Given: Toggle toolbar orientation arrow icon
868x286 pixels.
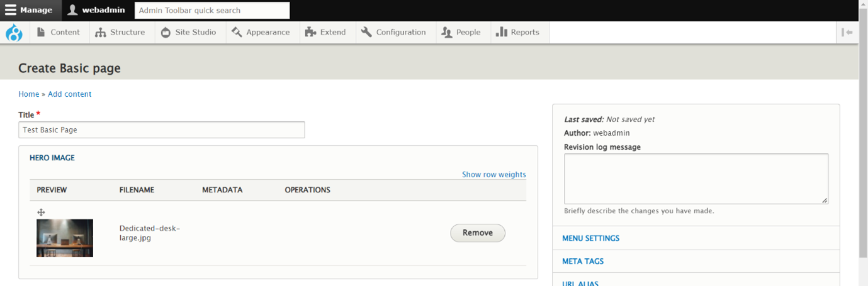Looking at the screenshot, I should click(x=847, y=33).
